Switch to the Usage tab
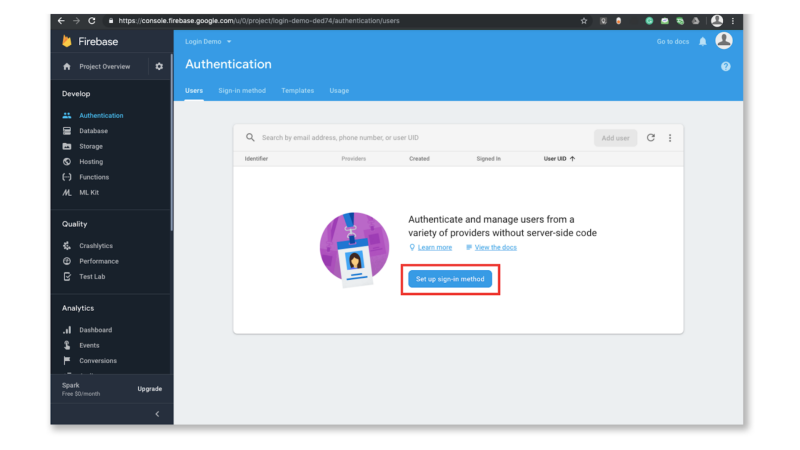 pyautogui.click(x=339, y=90)
